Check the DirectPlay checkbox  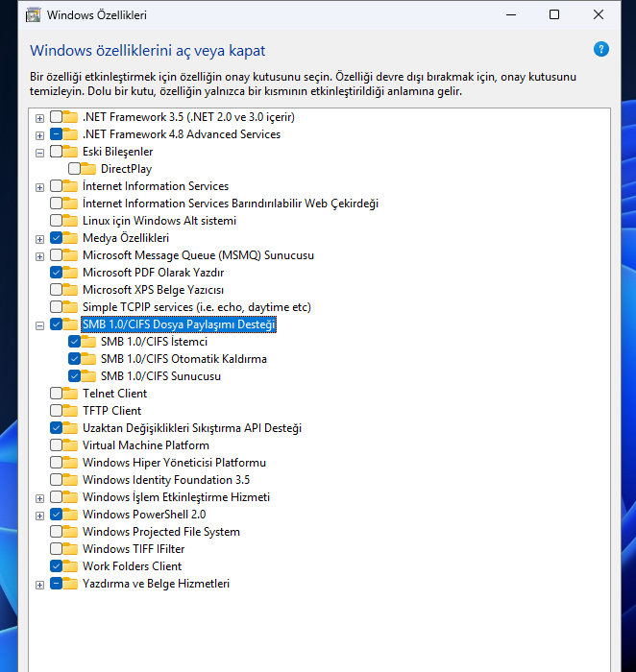pos(74,168)
